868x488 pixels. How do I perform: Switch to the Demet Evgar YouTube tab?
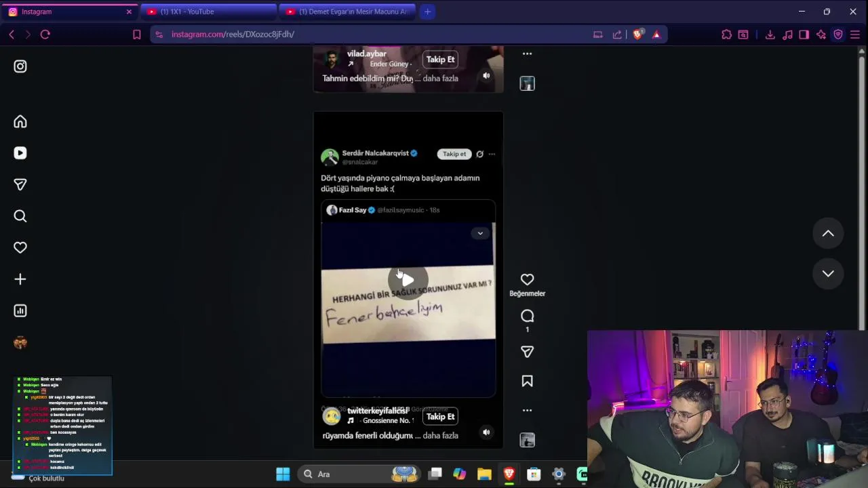[349, 12]
